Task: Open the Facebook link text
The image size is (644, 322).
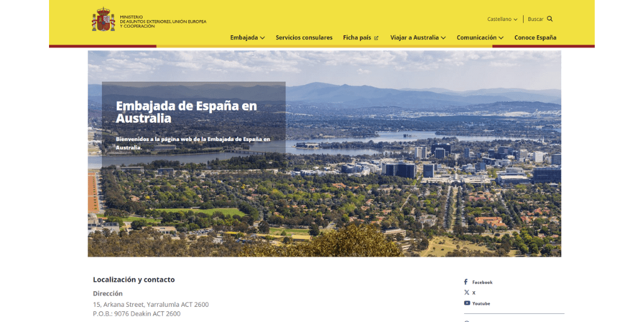Action: [482, 282]
